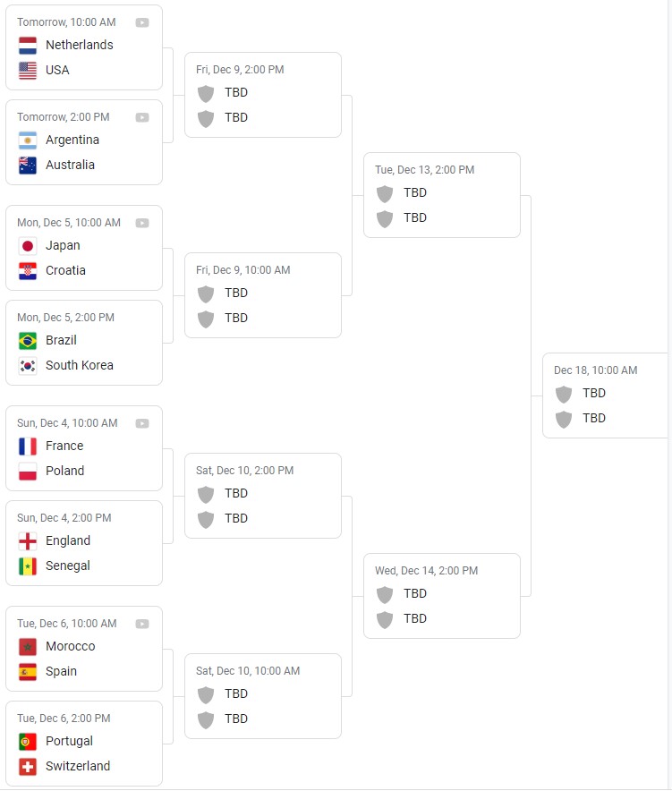Click video icon on Morocco vs Spain match
The width and height of the screenshot is (672, 791).
(142, 624)
